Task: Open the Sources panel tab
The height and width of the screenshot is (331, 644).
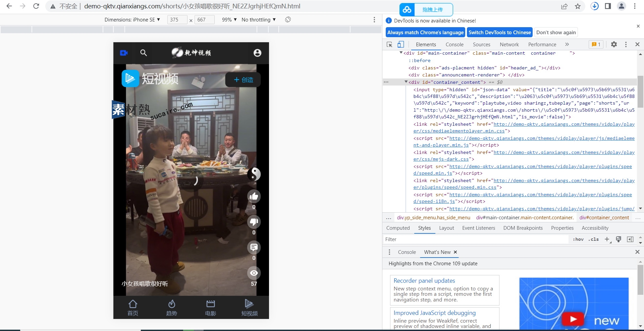Action: coord(481,44)
